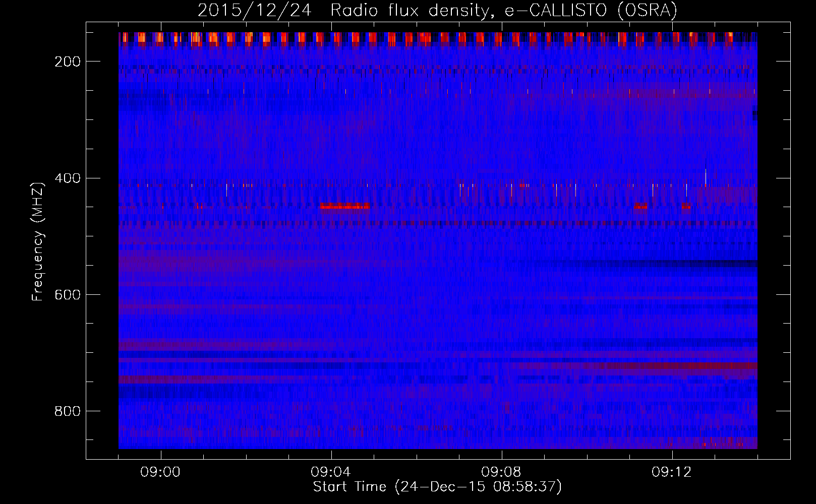Click the dark red band near 720 MHz after 09:10
This screenshot has height=504, width=816.
[676, 366]
